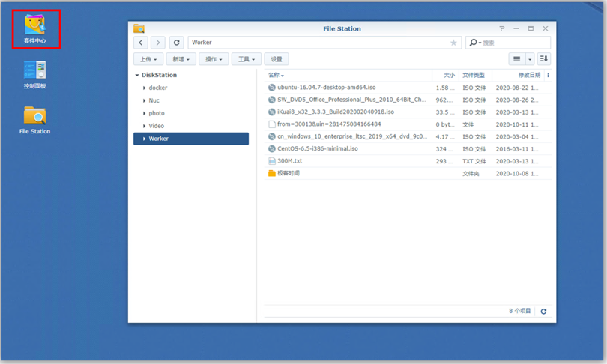Expand the Nuc folder arrow
607x364 pixels.
point(144,100)
